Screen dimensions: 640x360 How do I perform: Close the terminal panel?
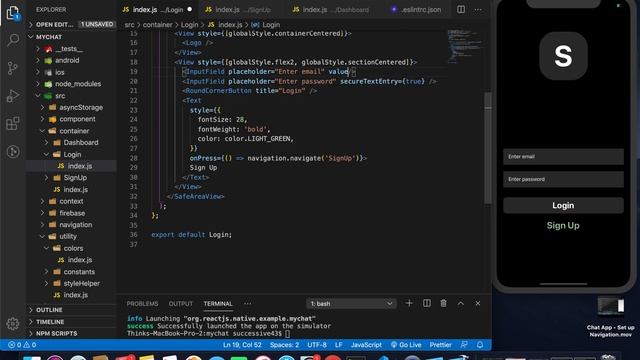(478, 303)
